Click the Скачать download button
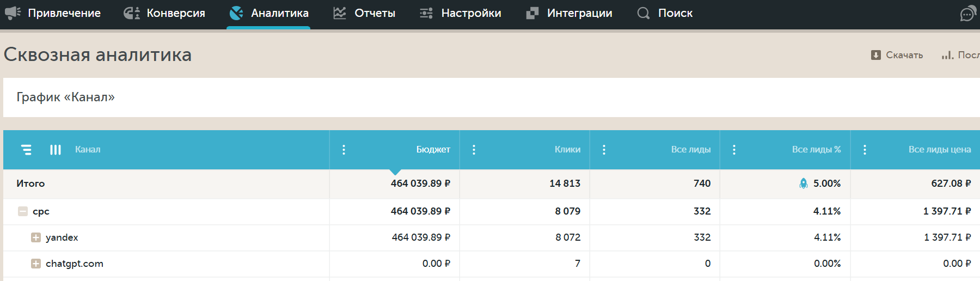 [x=897, y=55]
